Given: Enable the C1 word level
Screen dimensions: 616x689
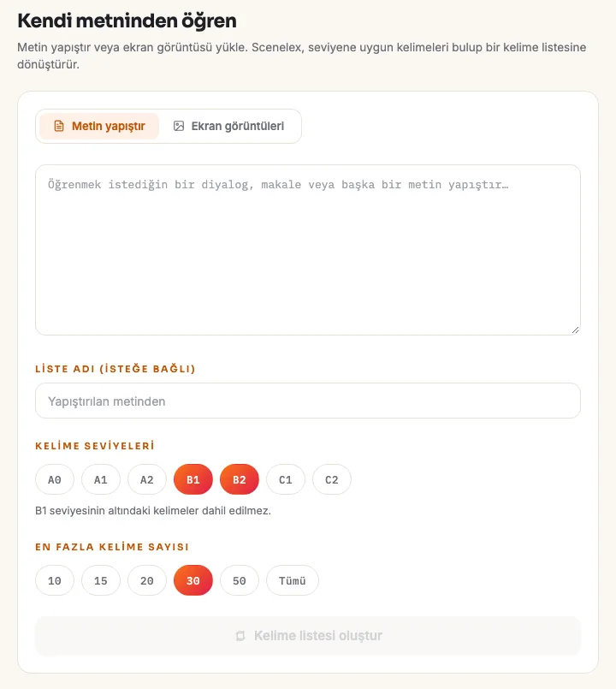Looking at the screenshot, I should (x=286, y=479).
